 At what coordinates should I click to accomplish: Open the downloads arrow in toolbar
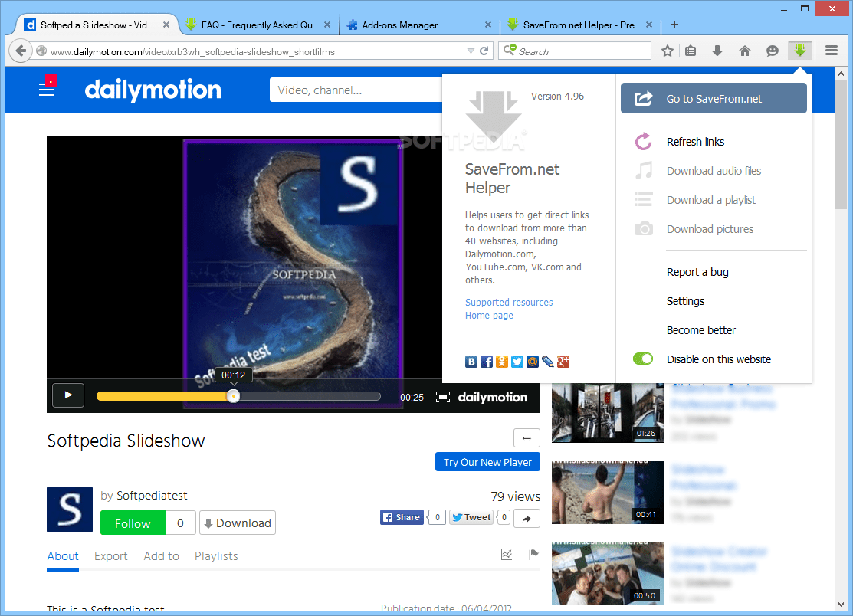pyautogui.click(x=717, y=51)
